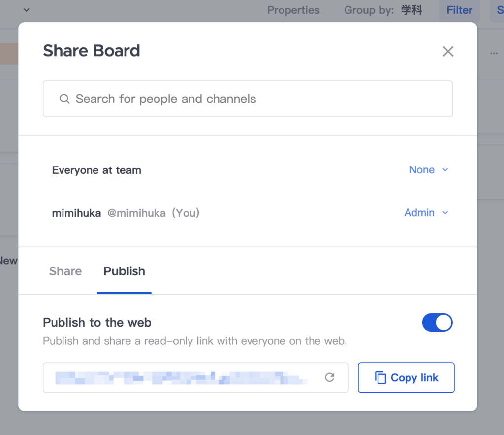Click the copy icon inside Copy link
Viewport: 504px width, 435px height.
[380, 378]
